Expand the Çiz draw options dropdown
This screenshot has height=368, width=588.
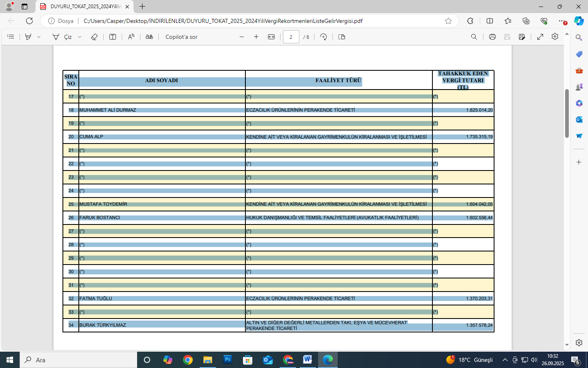click(80, 37)
